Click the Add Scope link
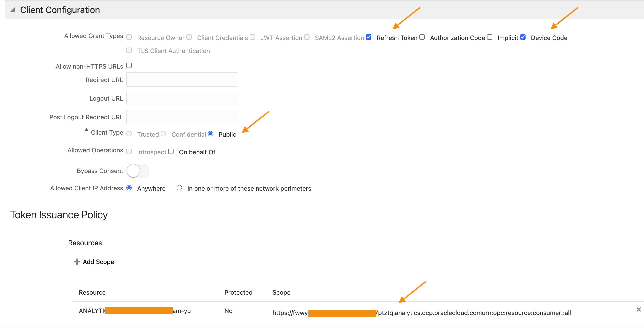This screenshot has width=644, height=328. [x=98, y=262]
